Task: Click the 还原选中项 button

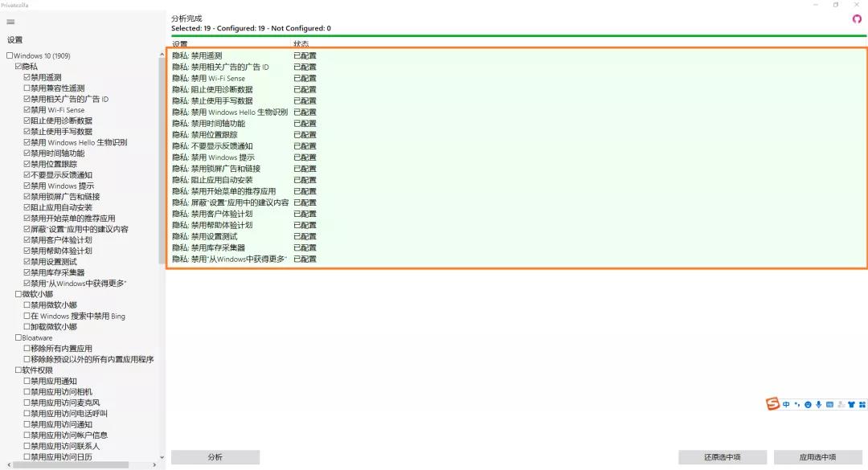Action: (x=723, y=457)
